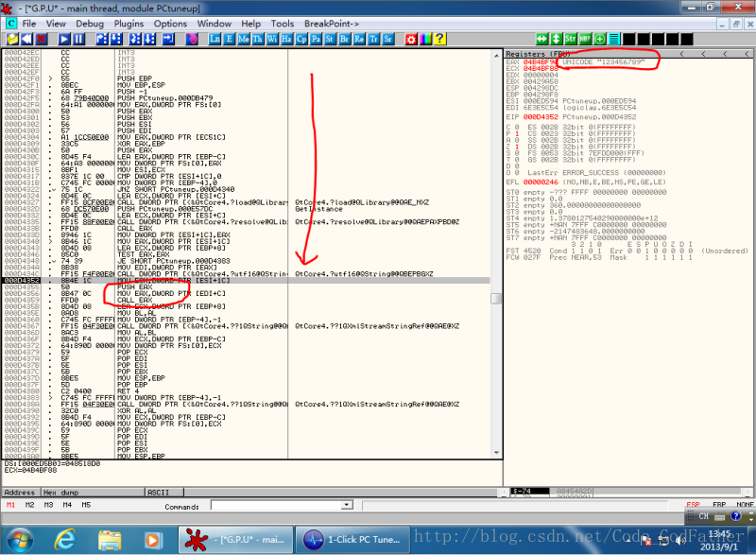756x555 pixels.
Task: Click the pink plugin toolbar icon
Action: click(192, 39)
